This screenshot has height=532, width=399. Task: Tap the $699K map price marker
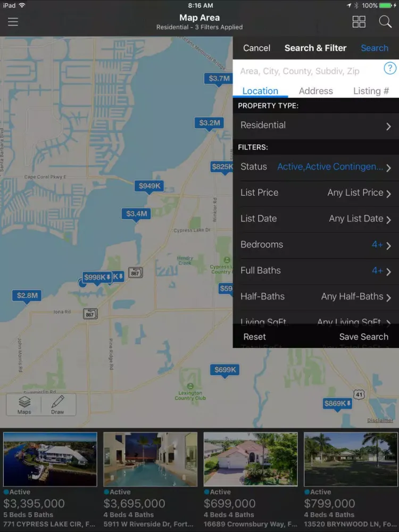pyautogui.click(x=225, y=370)
